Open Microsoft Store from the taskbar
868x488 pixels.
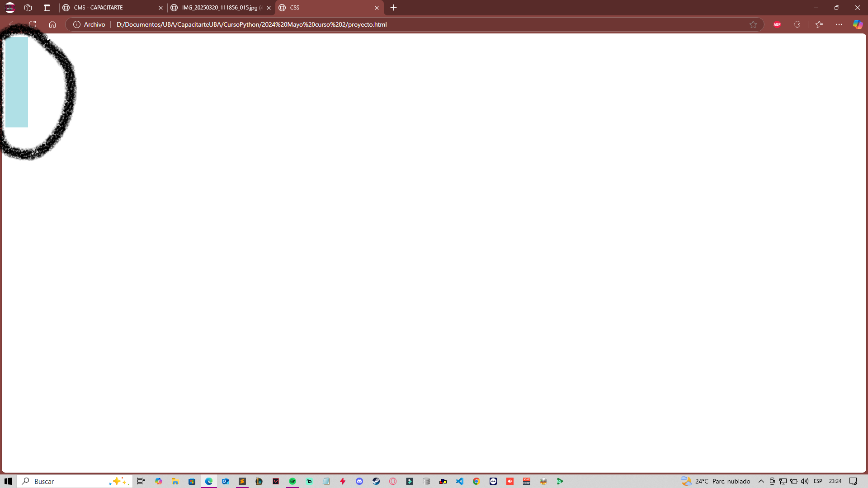pyautogui.click(x=192, y=481)
